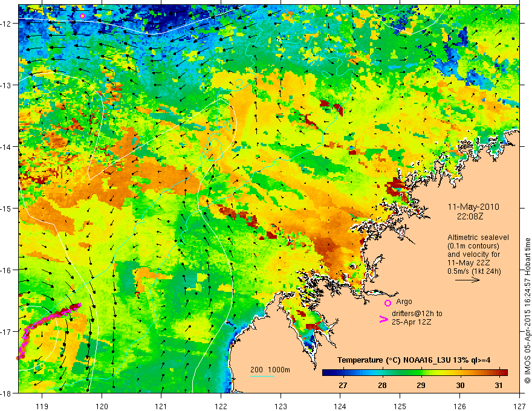Viewport: 532px width, 411px height.
Task: Click the longitude label '124'
Action: click(x=340, y=406)
